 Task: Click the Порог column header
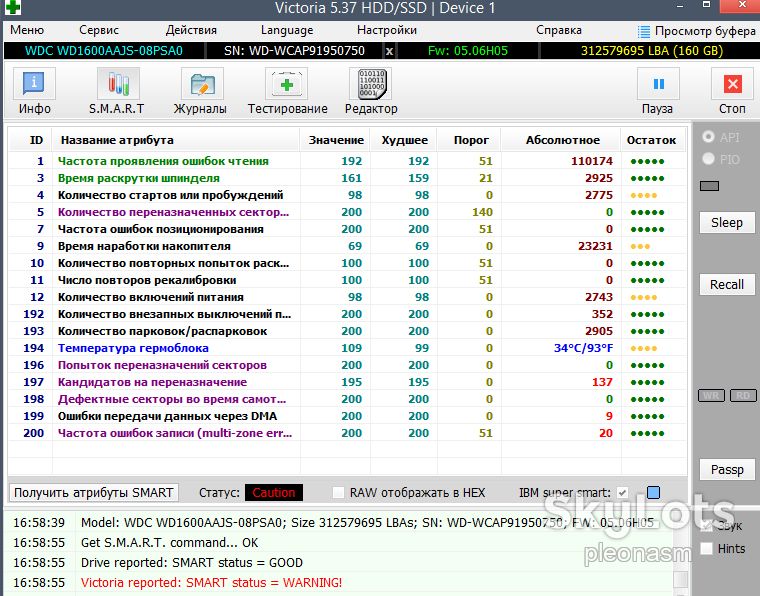469,141
